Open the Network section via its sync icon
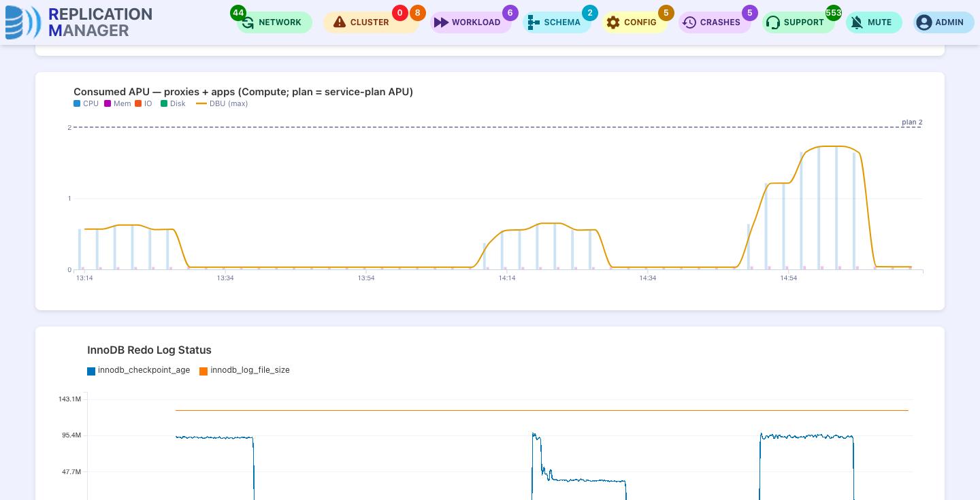980x500 pixels. click(x=248, y=22)
